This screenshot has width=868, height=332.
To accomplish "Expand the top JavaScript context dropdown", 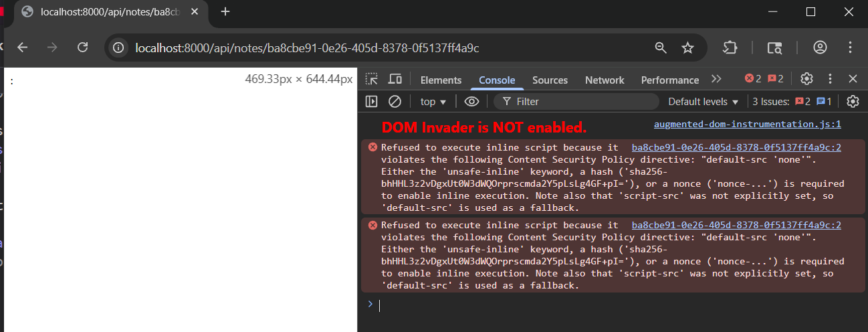I will tap(433, 102).
